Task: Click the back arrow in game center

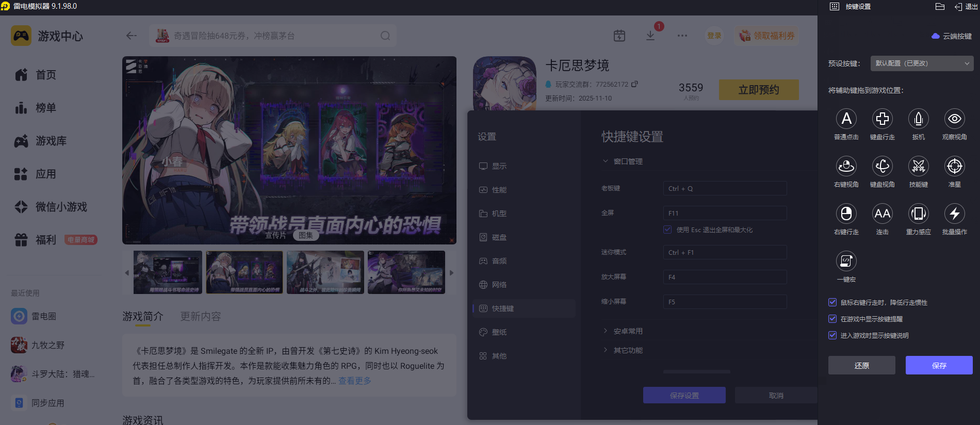Action: [x=132, y=36]
